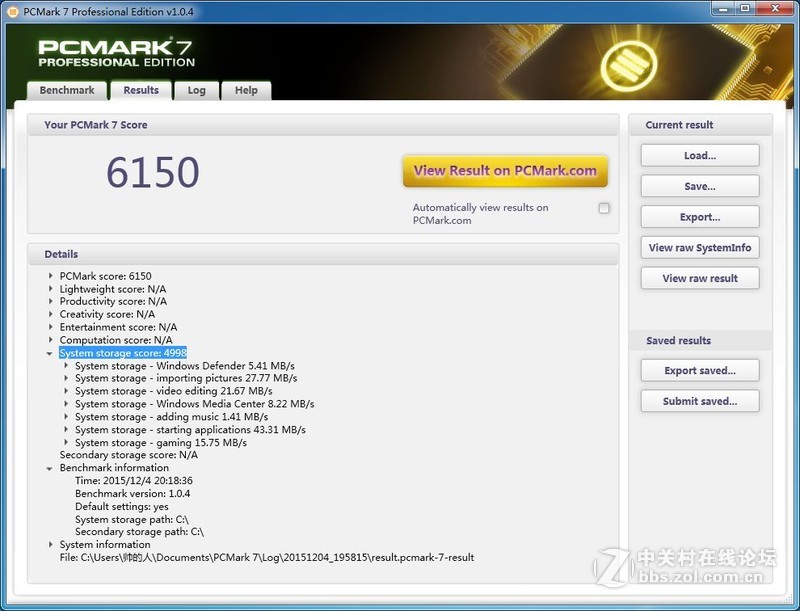Expand the Productivity score row
The image size is (800, 611).
[x=51, y=301]
